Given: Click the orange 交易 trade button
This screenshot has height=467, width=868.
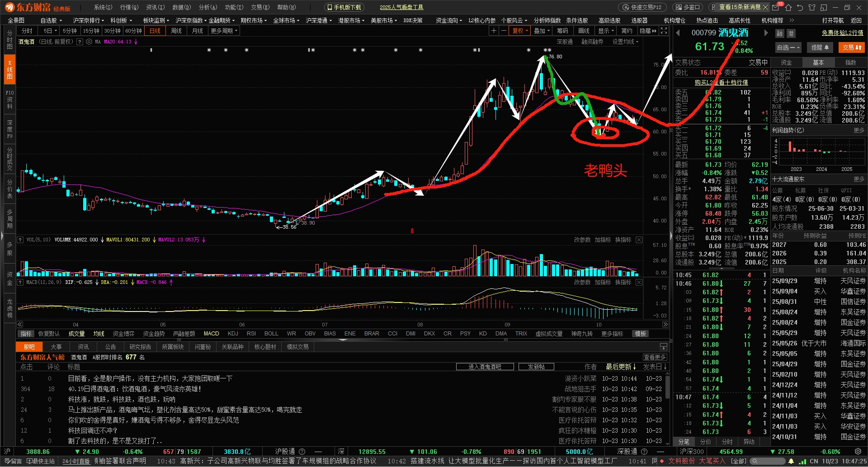Looking at the screenshot, I should [851, 47].
